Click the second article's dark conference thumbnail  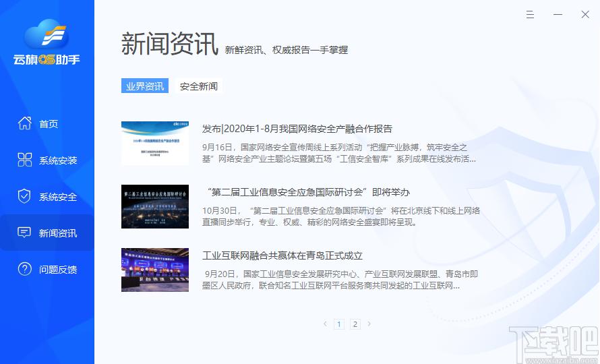154,206
